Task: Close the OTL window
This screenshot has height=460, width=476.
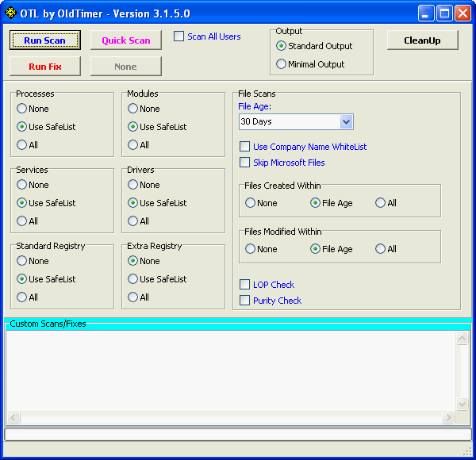Action: coord(463,13)
